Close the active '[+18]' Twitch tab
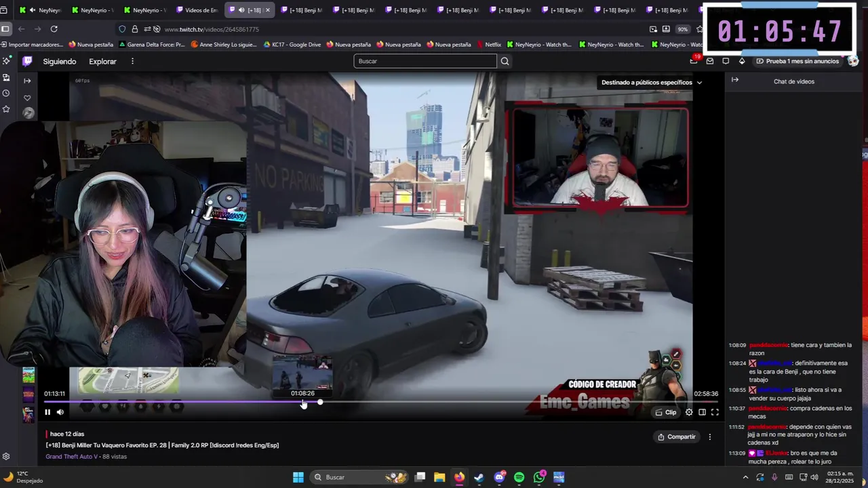This screenshot has width=868, height=488. 267,10
